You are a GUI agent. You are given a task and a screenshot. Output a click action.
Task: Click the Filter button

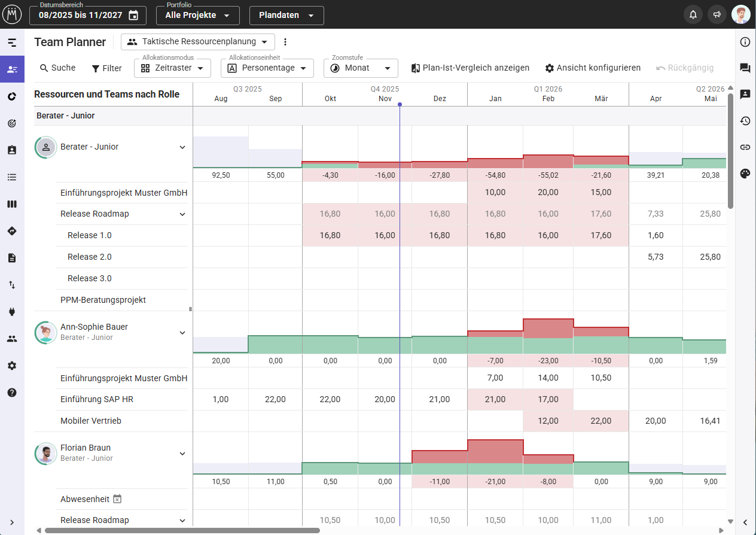click(106, 68)
